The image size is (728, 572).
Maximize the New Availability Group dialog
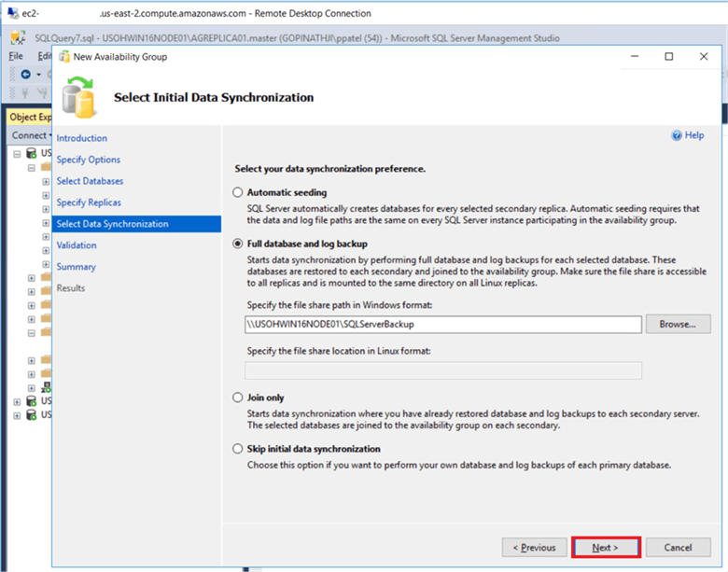[668, 56]
